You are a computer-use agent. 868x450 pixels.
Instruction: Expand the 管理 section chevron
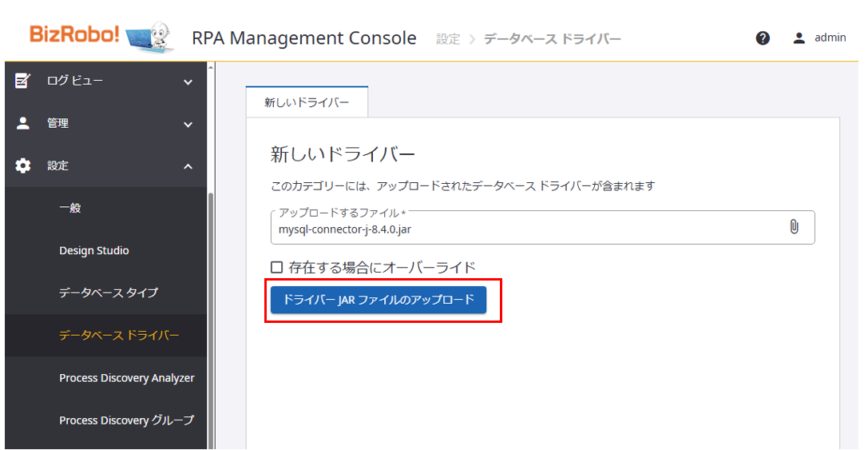tap(188, 124)
